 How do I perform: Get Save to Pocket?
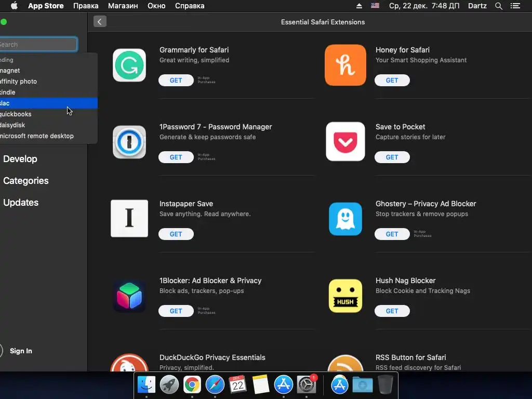coord(392,157)
